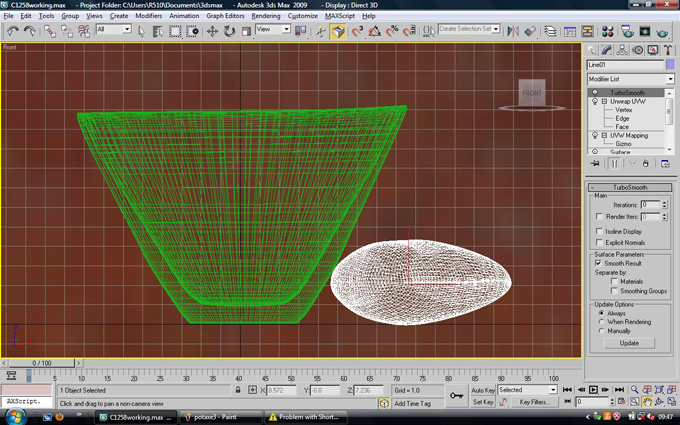
Task: Open the Modifiers menu
Action: tap(148, 16)
